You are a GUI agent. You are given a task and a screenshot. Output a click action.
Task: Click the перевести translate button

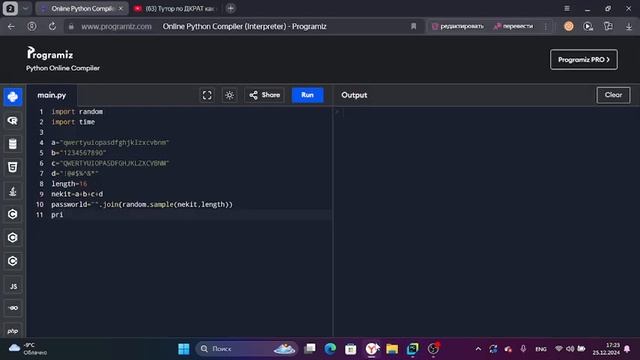[x=513, y=27]
